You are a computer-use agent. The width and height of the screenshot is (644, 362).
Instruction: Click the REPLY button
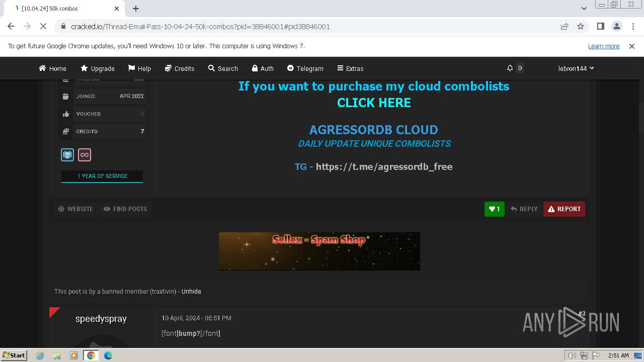(524, 209)
